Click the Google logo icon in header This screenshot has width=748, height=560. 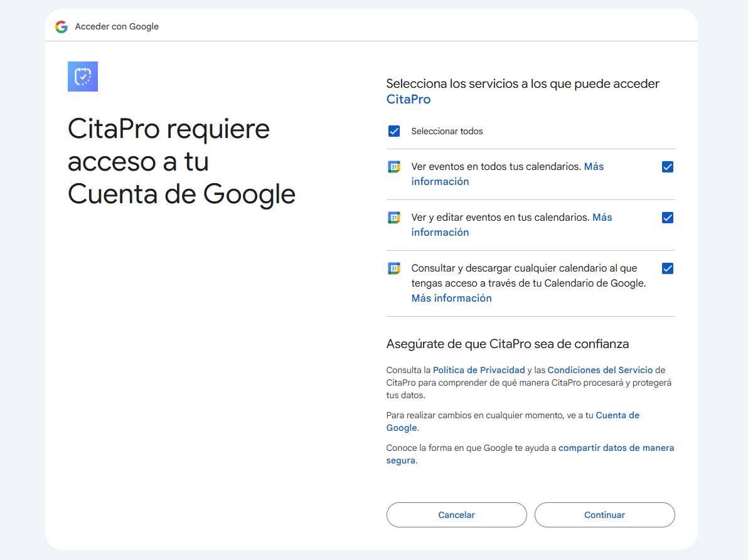point(61,27)
